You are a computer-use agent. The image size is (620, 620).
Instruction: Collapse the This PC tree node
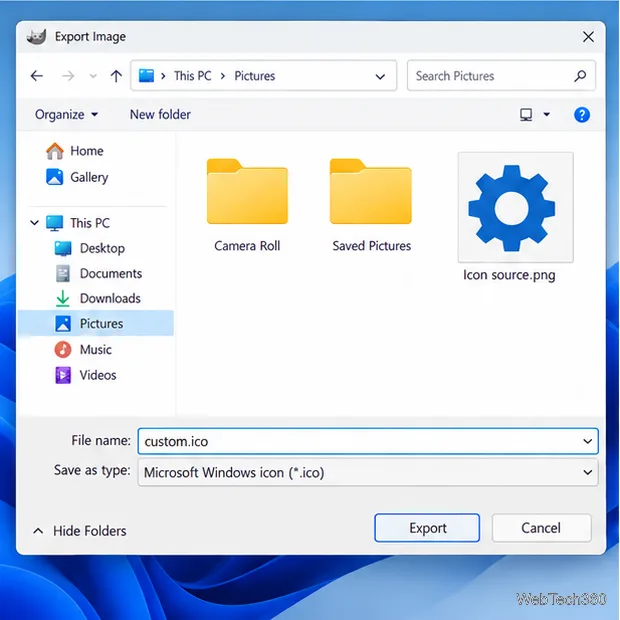point(34,223)
